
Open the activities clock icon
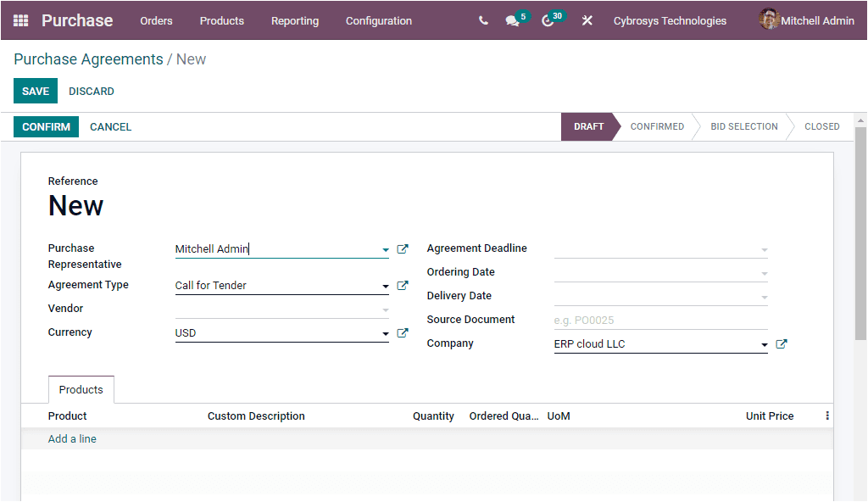point(548,20)
